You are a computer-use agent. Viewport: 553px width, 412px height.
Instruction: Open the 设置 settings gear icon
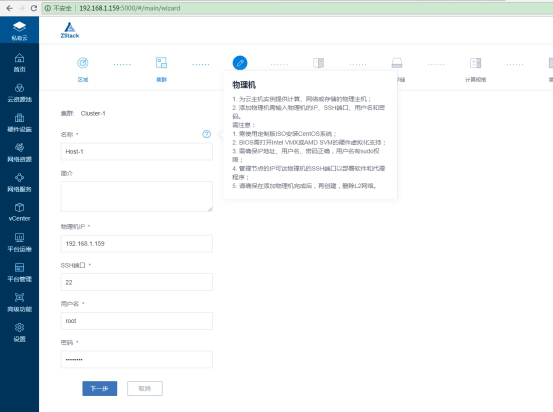[x=19, y=333]
